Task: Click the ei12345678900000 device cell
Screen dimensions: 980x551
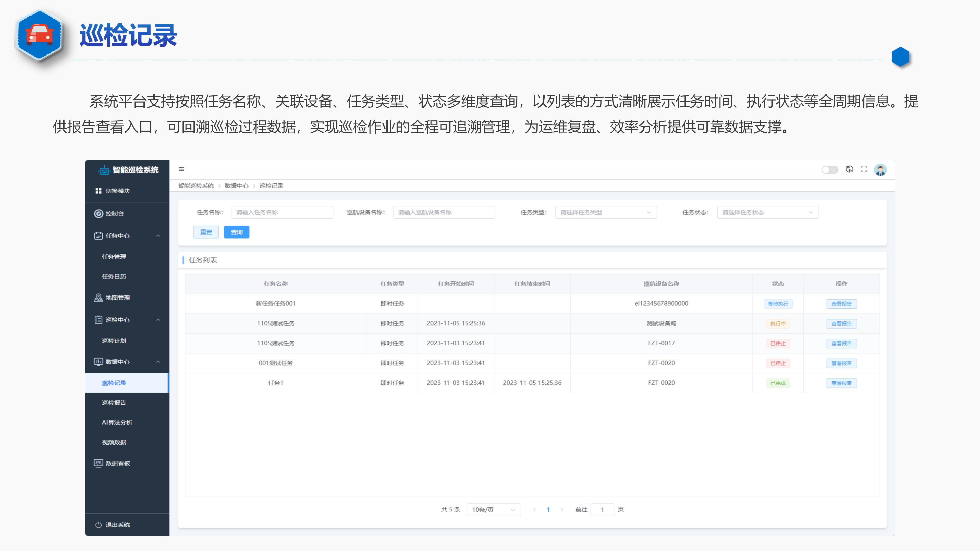Action: 661,304
